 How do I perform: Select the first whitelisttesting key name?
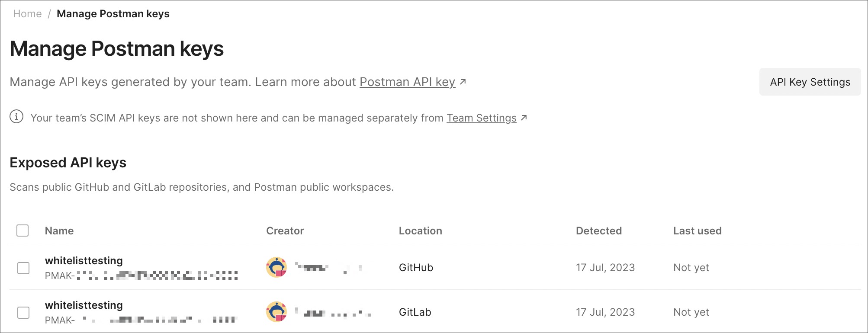[84, 260]
